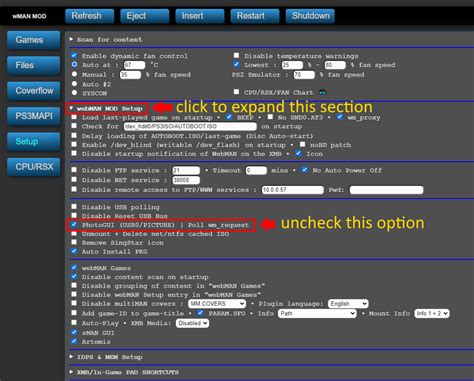Image resolution: width=474 pixels, height=381 pixels.
Task: Toggle Enable /dev_blind on startup checkbox
Action: point(74,145)
